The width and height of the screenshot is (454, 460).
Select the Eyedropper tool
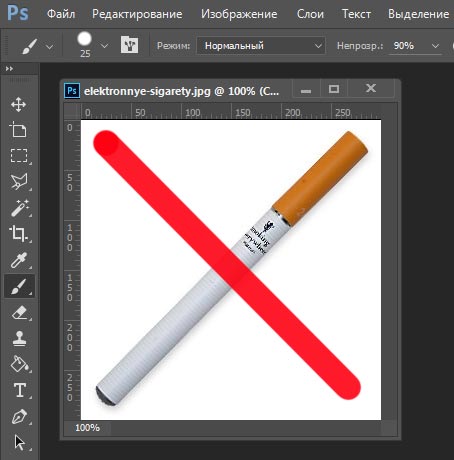pos(19,260)
